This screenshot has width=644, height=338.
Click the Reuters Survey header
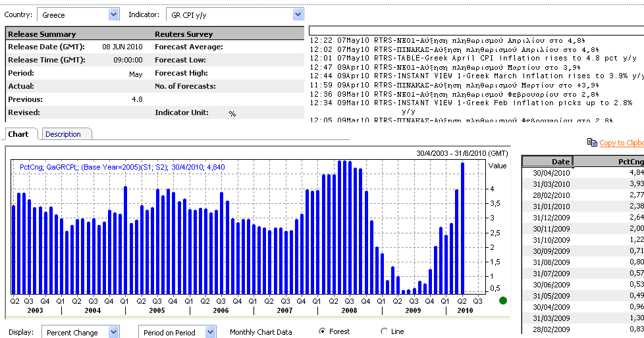[184, 34]
